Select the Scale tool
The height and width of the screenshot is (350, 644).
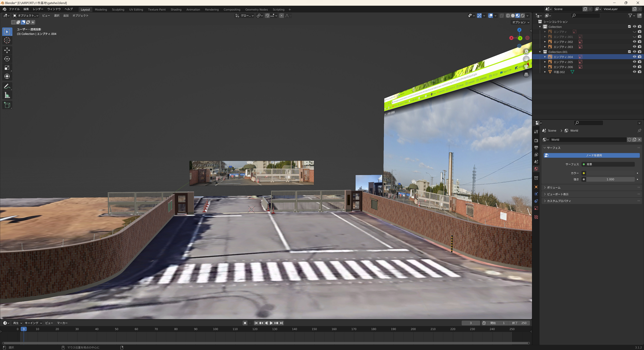[7, 68]
